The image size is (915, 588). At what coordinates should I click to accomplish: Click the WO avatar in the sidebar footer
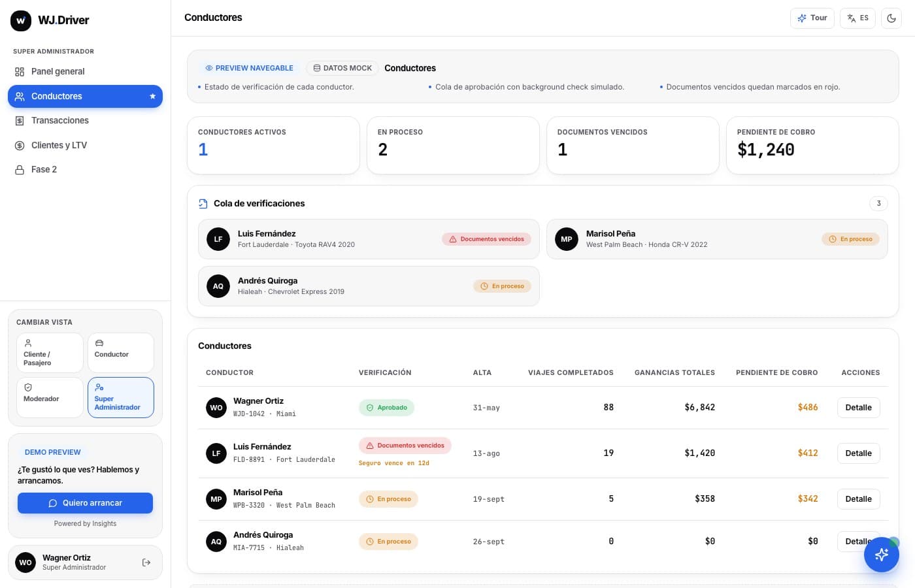[x=25, y=563]
